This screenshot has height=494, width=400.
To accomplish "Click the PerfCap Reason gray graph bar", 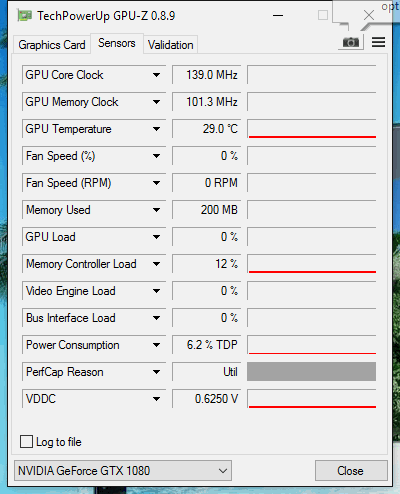I will pos(311,372).
